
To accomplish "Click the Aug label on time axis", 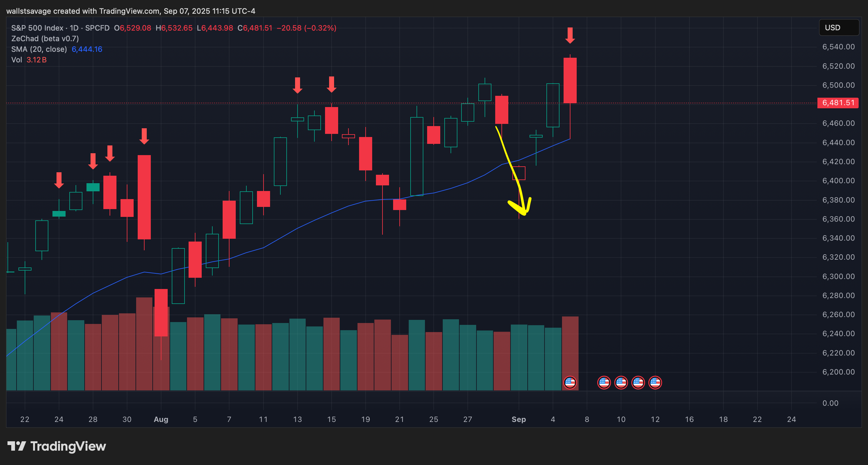I will tap(161, 419).
